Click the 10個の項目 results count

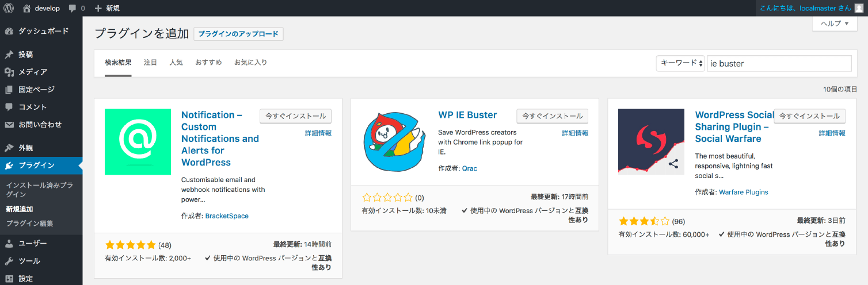pyautogui.click(x=840, y=89)
